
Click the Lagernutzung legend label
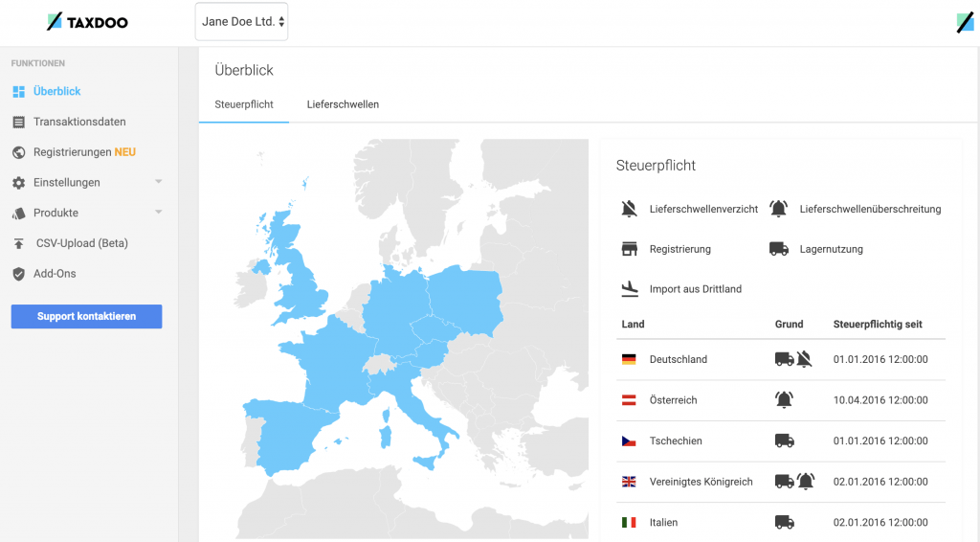832,249
